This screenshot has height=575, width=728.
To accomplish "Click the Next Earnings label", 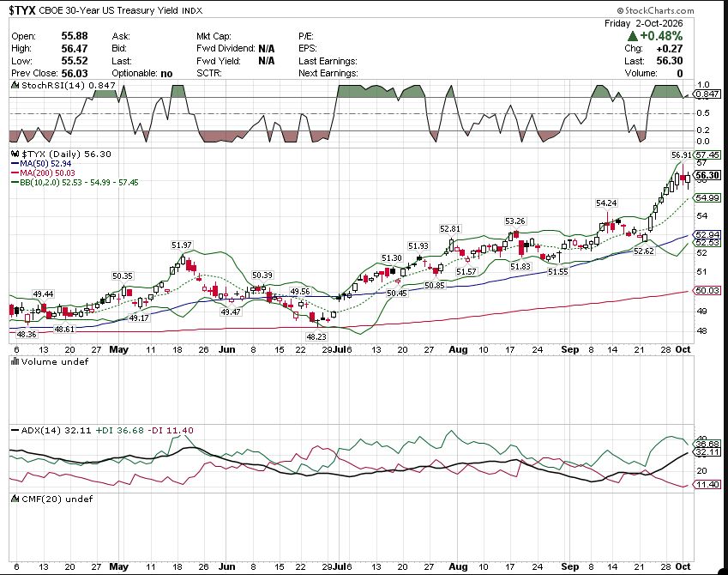I will [328, 73].
